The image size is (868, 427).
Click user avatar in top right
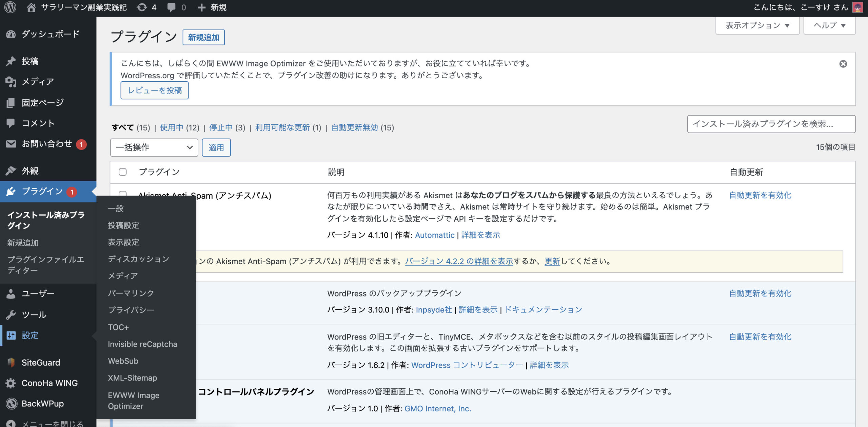[858, 7]
